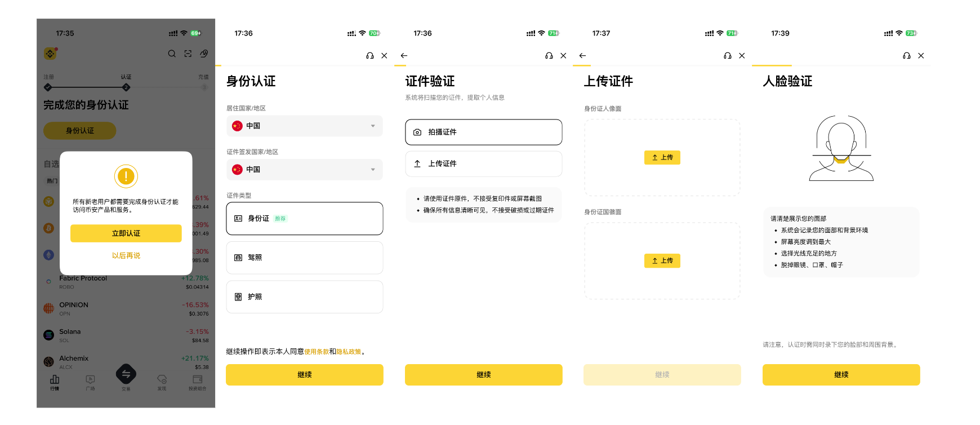This screenshot has height=425, width=980.
Task: Select the OPINION OPN row
Action: coord(126,309)
